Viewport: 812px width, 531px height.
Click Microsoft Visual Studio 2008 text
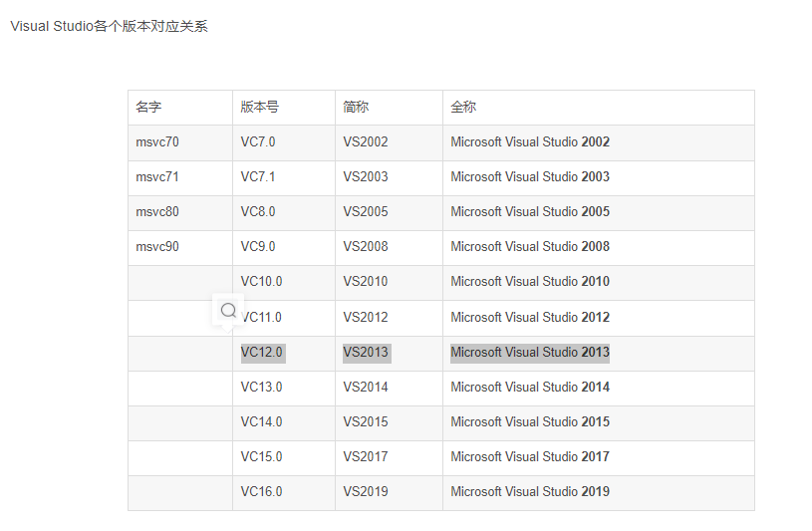pos(530,247)
